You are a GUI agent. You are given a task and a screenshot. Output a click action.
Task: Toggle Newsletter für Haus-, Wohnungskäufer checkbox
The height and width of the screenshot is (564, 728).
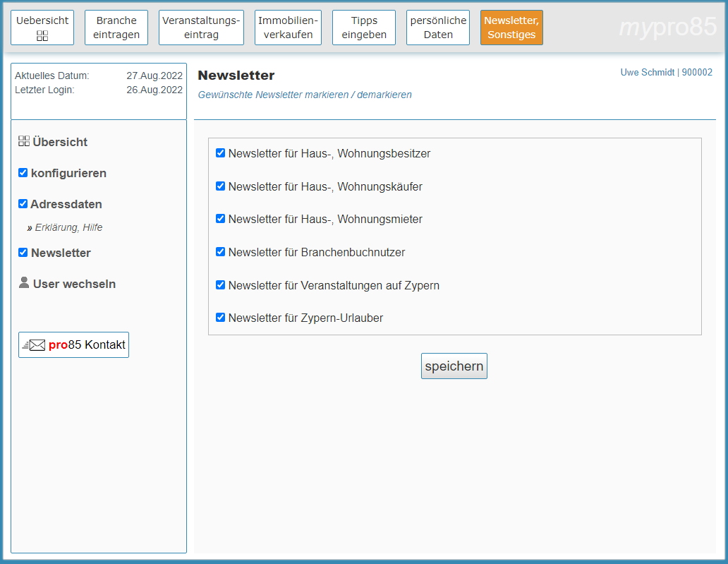click(x=220, y=186)
